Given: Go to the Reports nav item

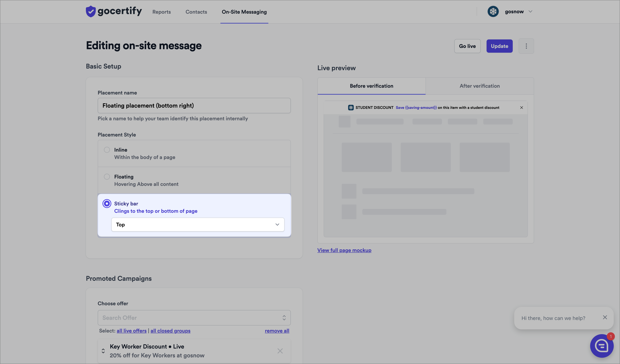Looking at the screenshot, I should pyautogui.click(x=161, y=12).
